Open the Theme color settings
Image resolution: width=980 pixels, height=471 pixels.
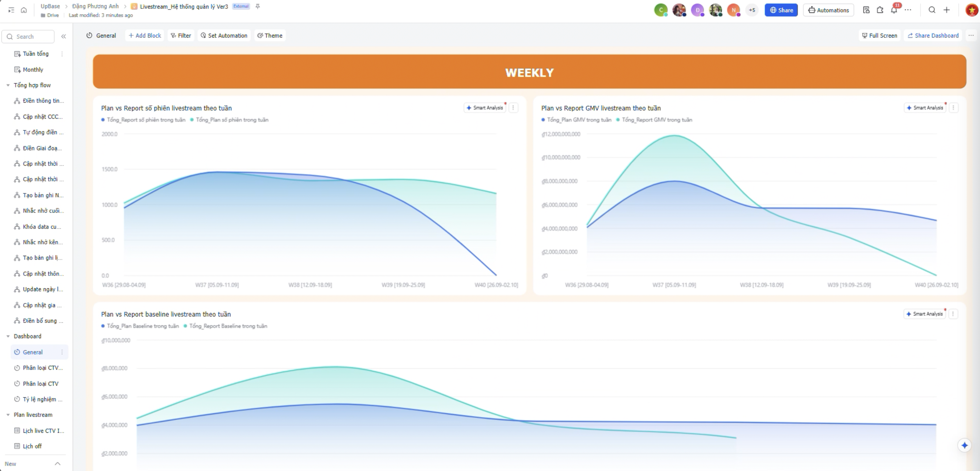tap(270, 36)
